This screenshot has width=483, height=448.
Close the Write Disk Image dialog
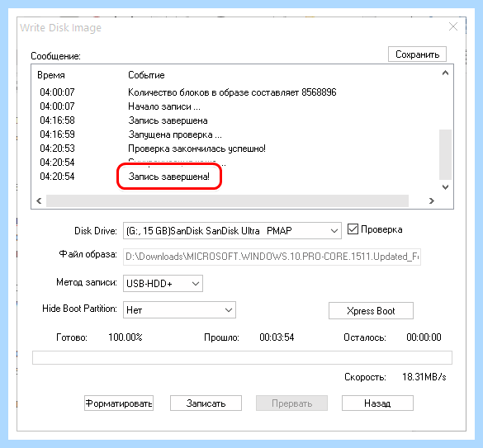tap(453, 26)
